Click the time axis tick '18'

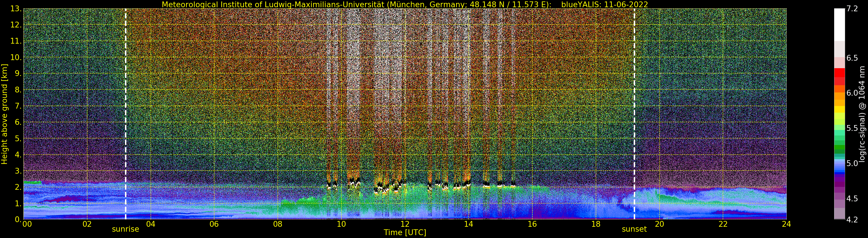click(596, 224)
